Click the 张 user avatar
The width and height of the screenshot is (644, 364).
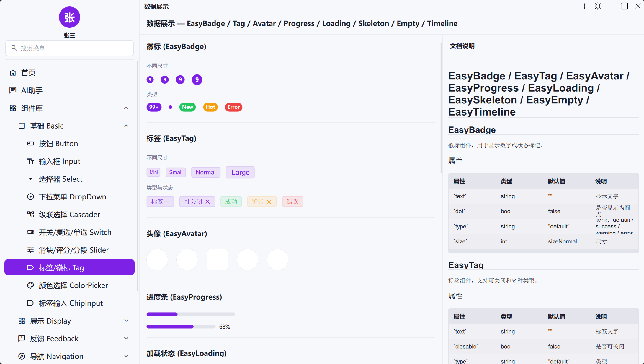(x=69, y=17)
